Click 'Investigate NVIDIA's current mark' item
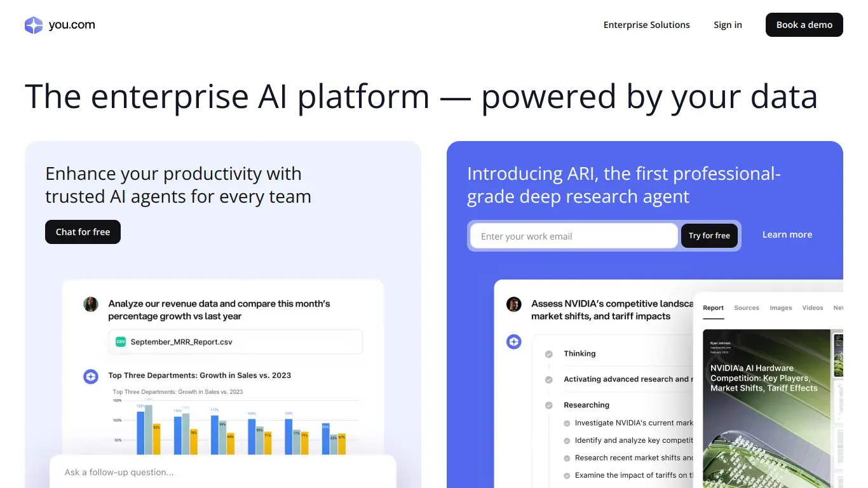This screenshot has width=868, height=488. [634, 423]
